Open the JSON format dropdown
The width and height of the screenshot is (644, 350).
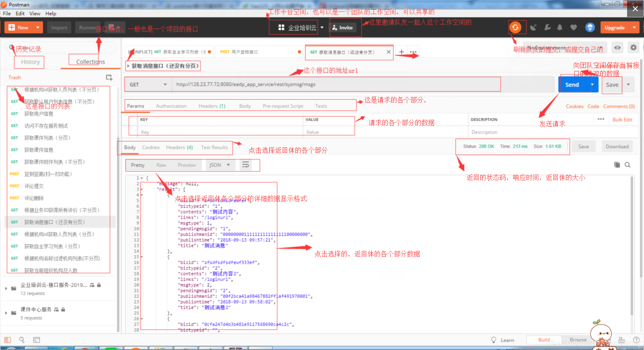point(220,165)
